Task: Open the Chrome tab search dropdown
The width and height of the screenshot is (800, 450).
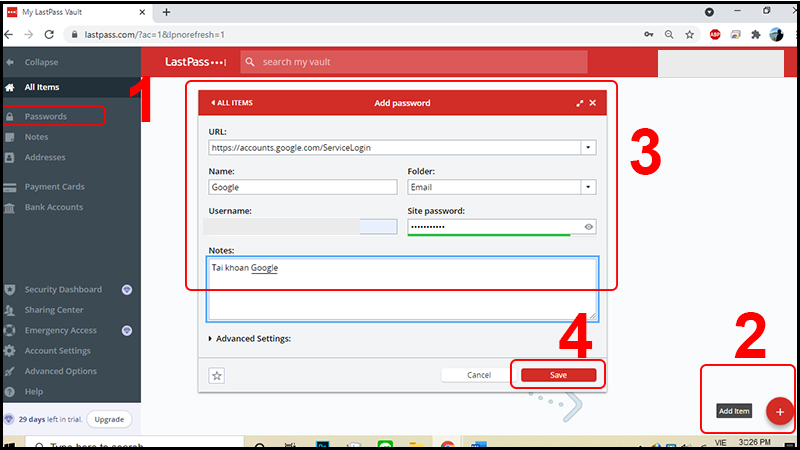Action: click(709, 12)
